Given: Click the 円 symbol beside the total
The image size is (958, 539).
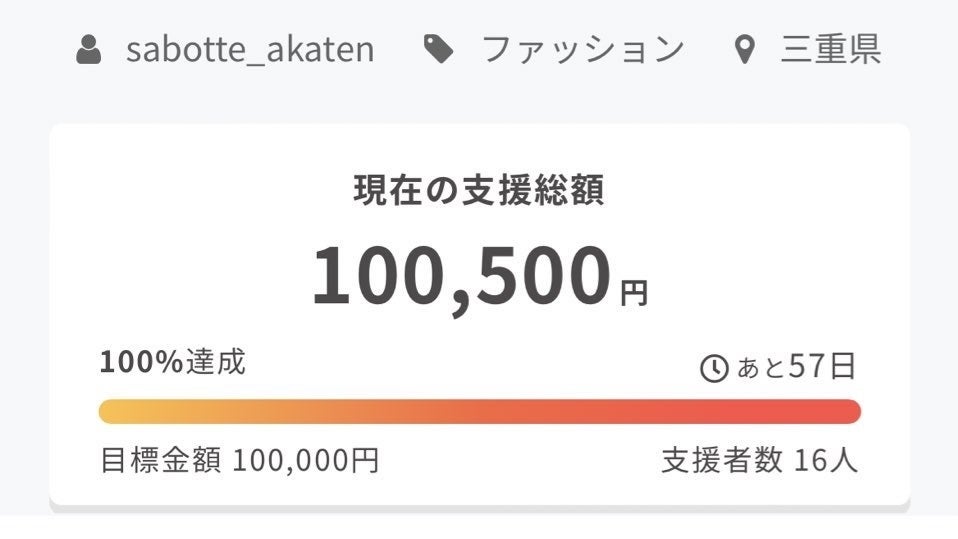Looking at the screenshot, I should tap(634, 293).
